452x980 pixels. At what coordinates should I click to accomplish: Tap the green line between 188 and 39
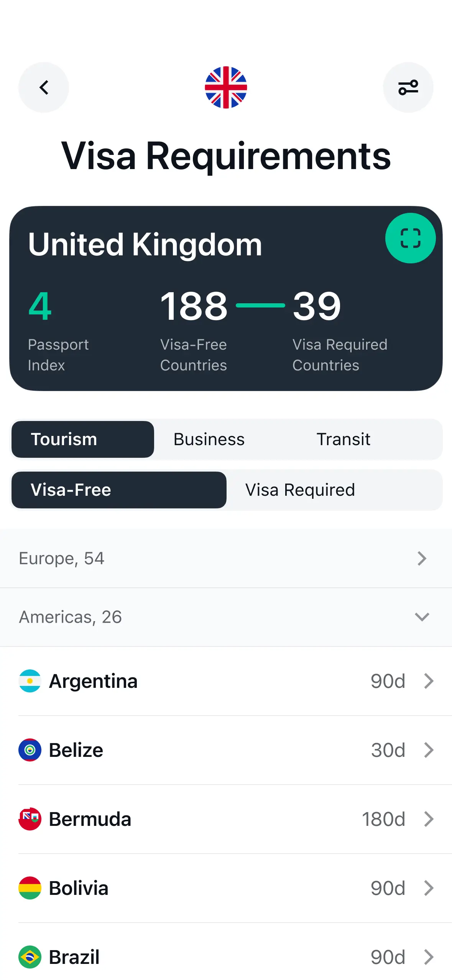(260, 305)
